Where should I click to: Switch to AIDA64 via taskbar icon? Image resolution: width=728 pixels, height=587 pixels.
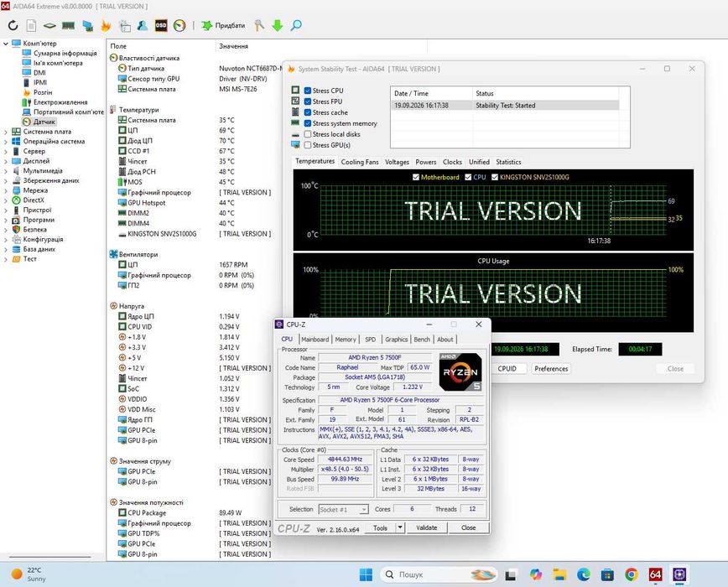[x=655, y=574]
